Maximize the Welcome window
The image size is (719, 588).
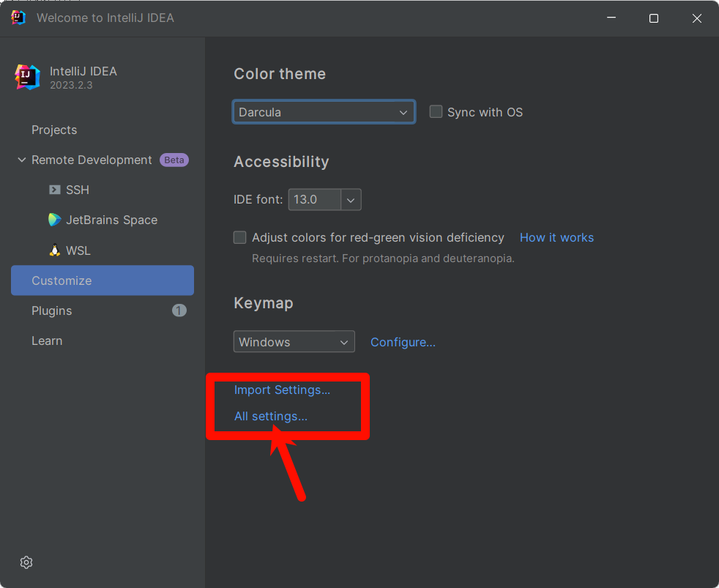(653, 18)
